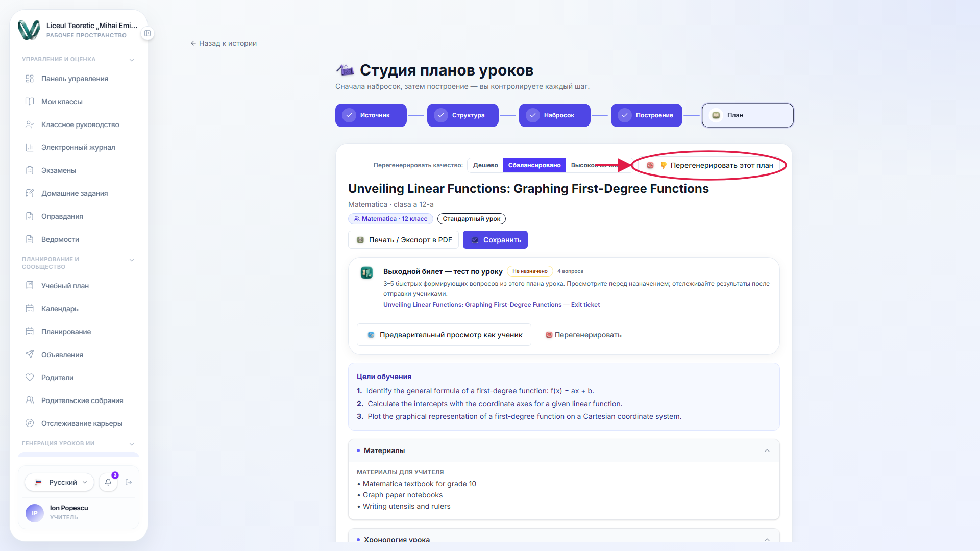Viewport: 980px width, 551px height.
Task: Click the exit ticket quiz icon
Action: tap(366, 273)
